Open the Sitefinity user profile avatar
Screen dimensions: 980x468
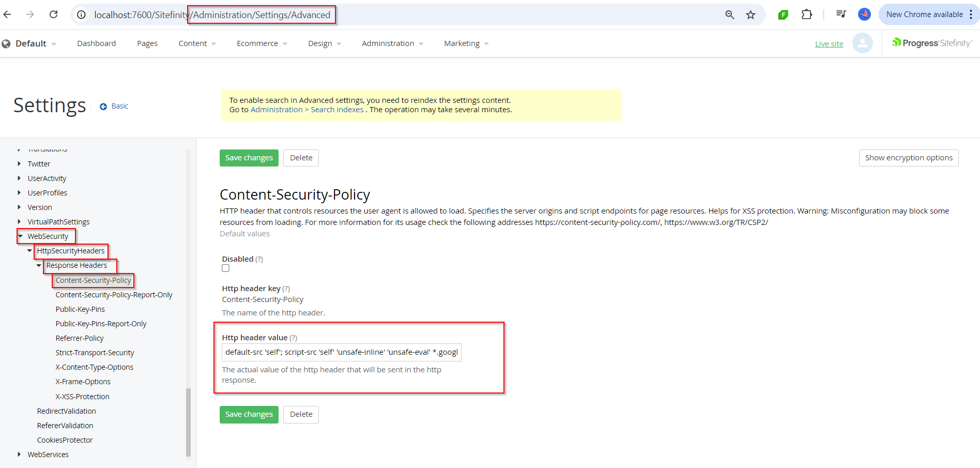pyautogui.click(x=862, y=43)
